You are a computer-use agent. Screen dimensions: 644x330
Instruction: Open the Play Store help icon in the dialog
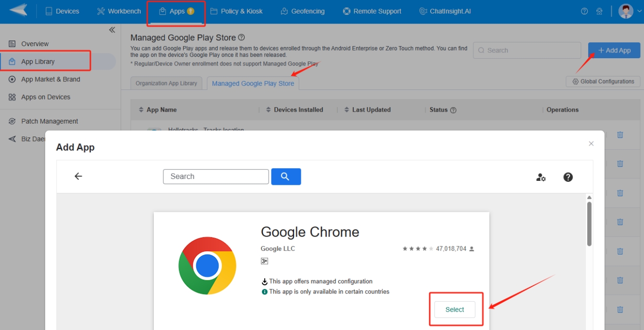568,177
